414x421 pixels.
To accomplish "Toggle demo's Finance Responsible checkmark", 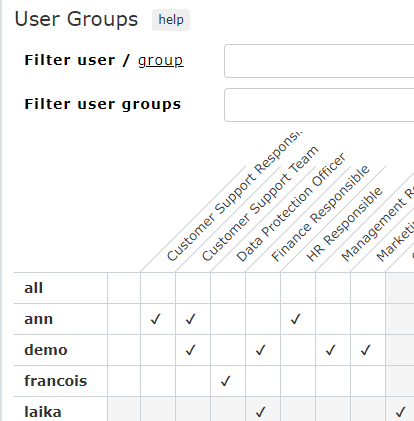I will 261,350.
